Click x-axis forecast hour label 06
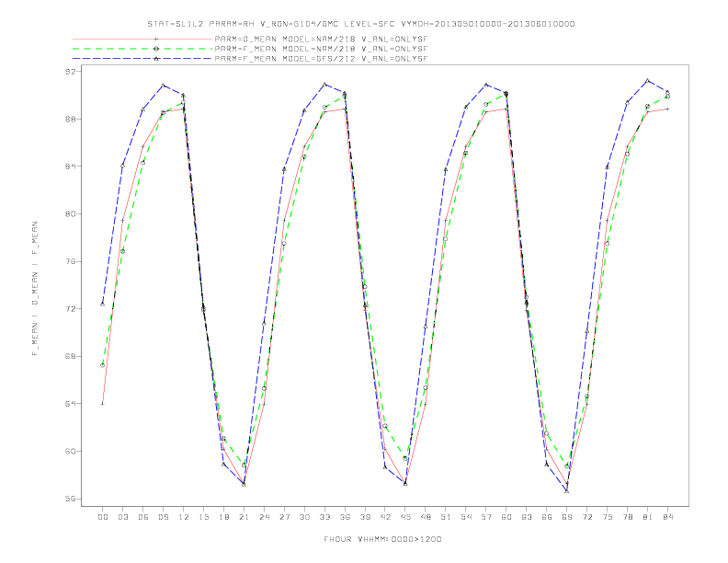 click(x=143, y=517)
